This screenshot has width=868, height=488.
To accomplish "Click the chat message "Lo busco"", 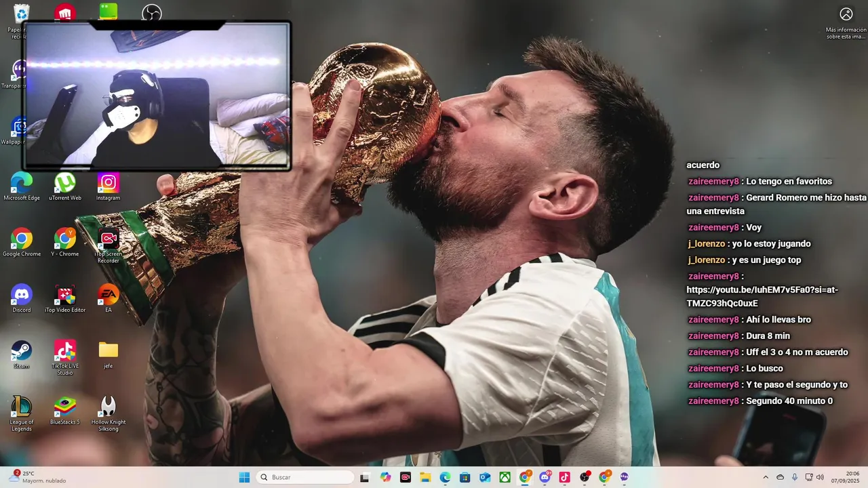I will tap(764, 368).
